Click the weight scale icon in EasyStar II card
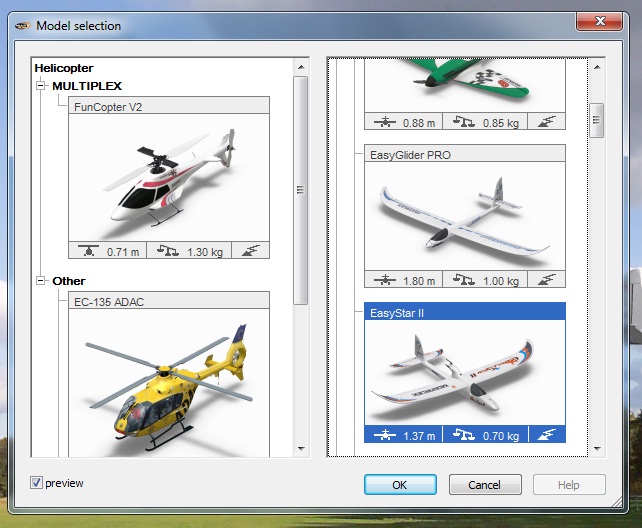The image size is (642, 528). click(464, 435)
